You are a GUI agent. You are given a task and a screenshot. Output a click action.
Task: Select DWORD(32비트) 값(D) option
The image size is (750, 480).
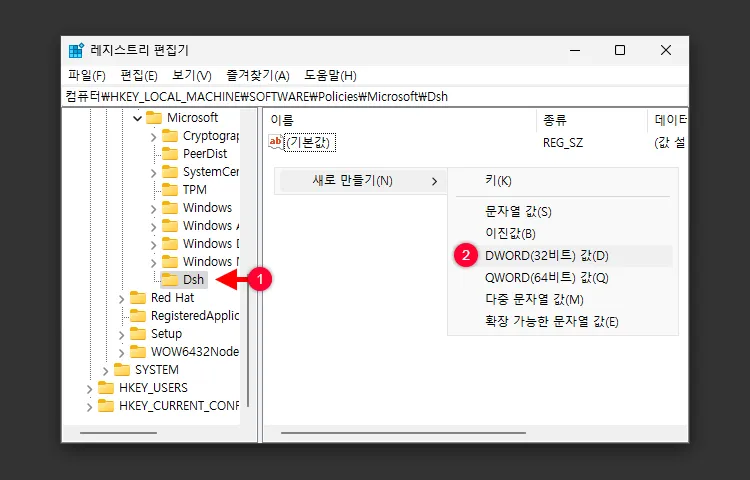tap(562, 256)
